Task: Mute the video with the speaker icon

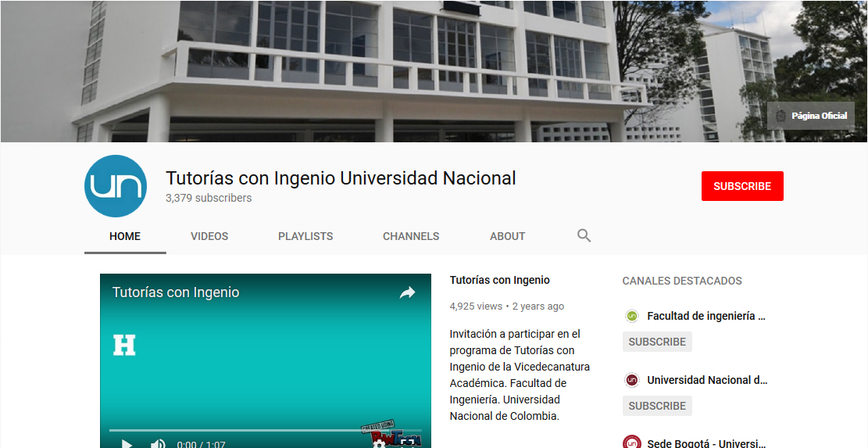Action: click(x=158, y=443)
